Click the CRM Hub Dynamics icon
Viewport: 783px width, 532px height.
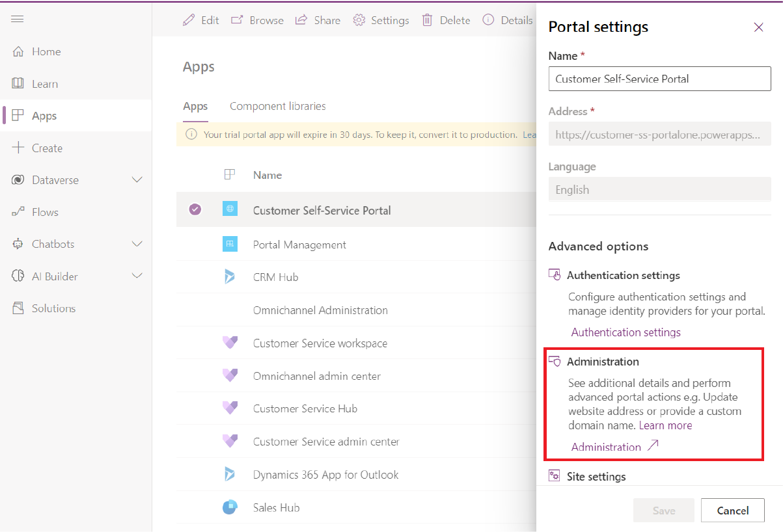(x=230, y=277)
